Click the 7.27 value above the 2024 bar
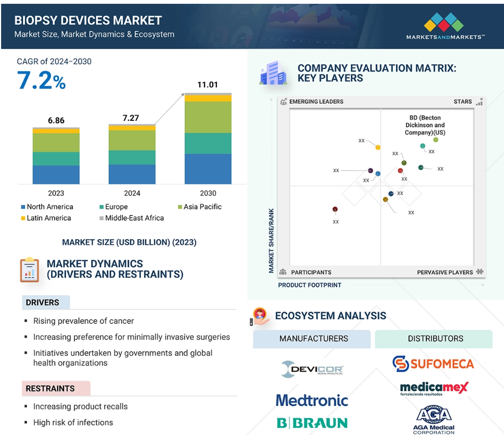Viewport: 504px width, 435px height. click(x=131, y=118)
